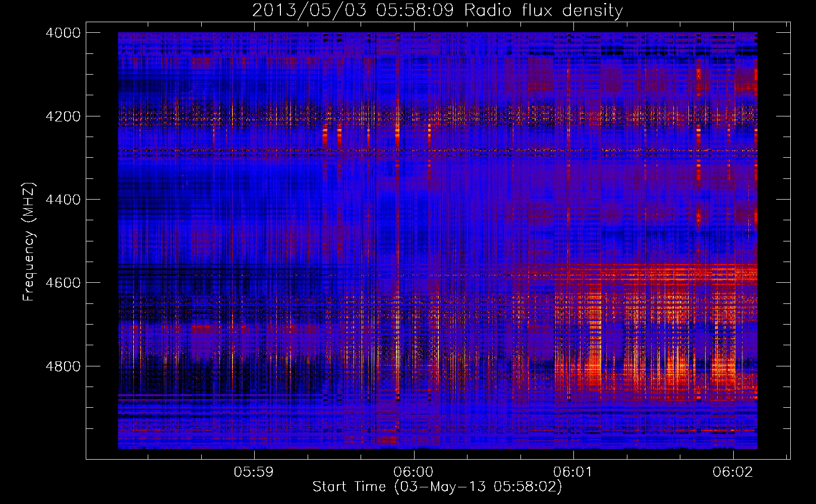Click the 4400 frequency tick label
This screenshot has height=504, width=816.
[63, 200]
